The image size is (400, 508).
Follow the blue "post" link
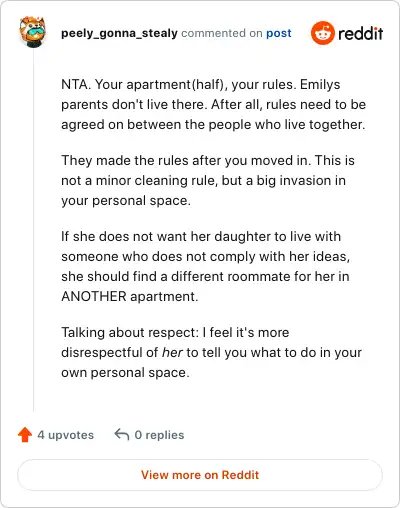point(279,33)
